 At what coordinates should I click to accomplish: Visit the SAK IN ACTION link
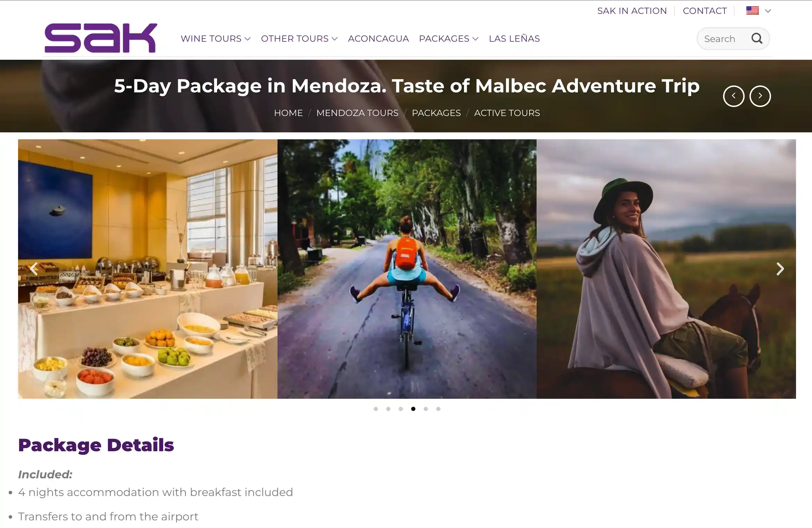pos(632,11)
